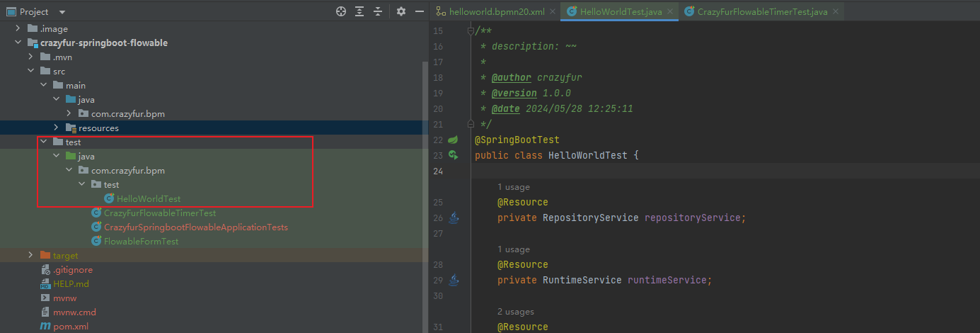Open the Project view dropdown

point(62,12)
